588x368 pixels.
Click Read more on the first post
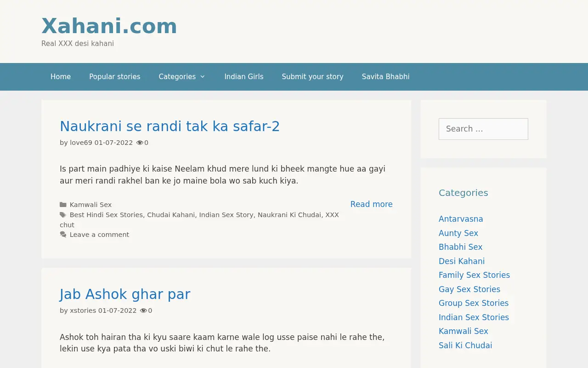(372, 204)
